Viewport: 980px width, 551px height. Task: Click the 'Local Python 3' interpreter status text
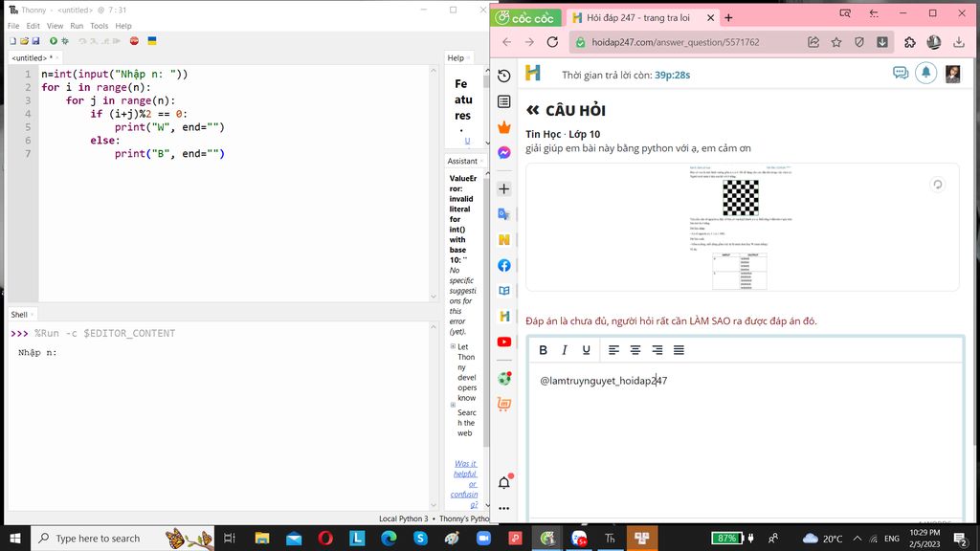(x=404, y=518)
